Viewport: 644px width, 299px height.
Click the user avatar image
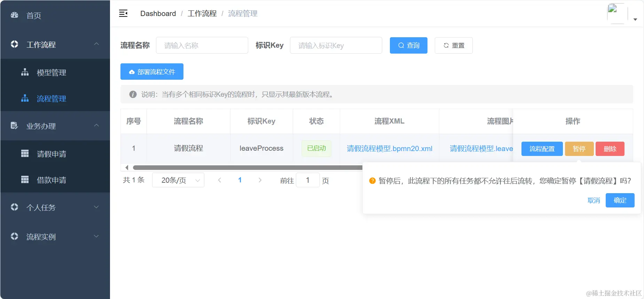pos(618,14)
